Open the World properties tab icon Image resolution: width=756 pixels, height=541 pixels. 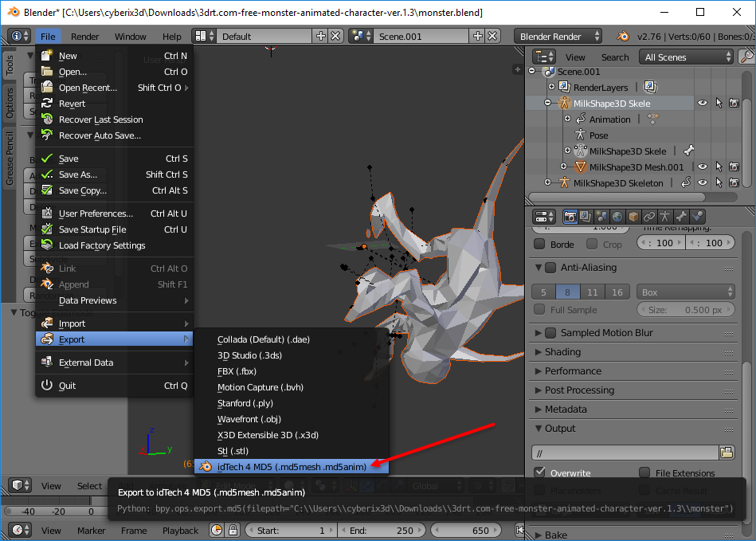tap(617, 217)
